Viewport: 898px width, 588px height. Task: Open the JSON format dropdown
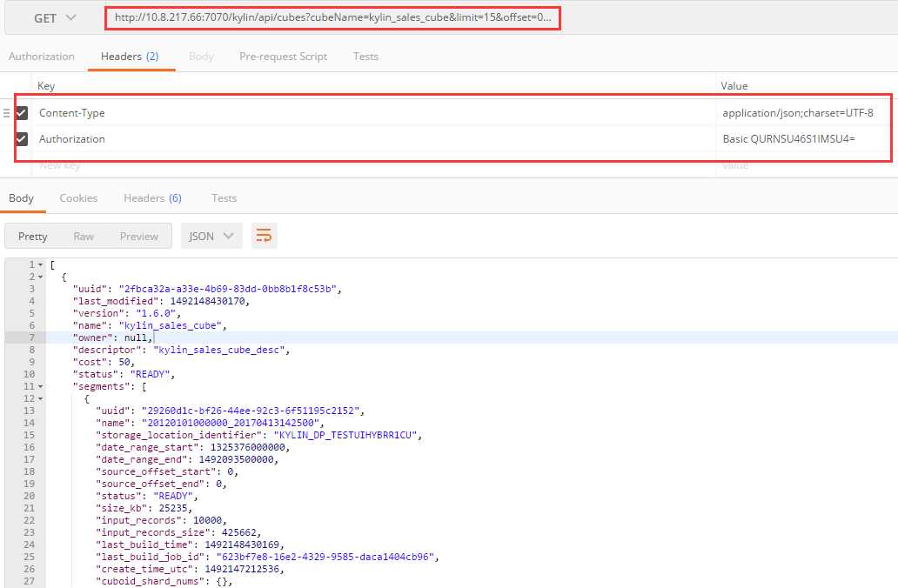211,236
